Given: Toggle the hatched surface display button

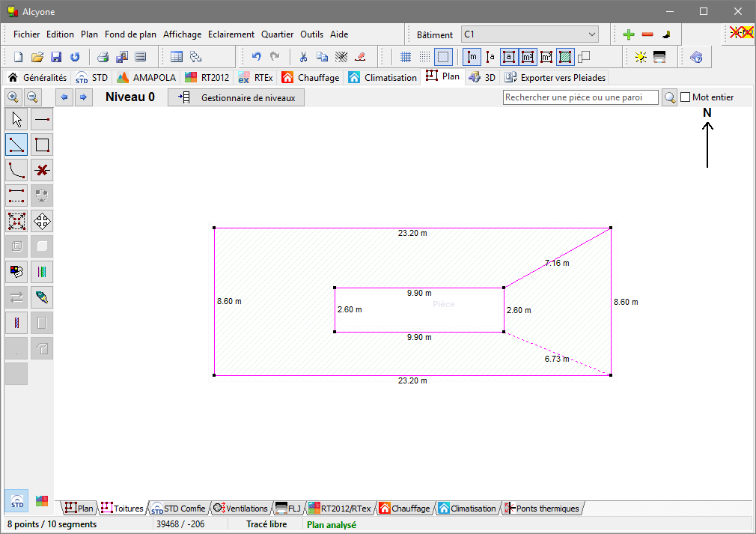Looking at the screenshot, I should point(565,58).
